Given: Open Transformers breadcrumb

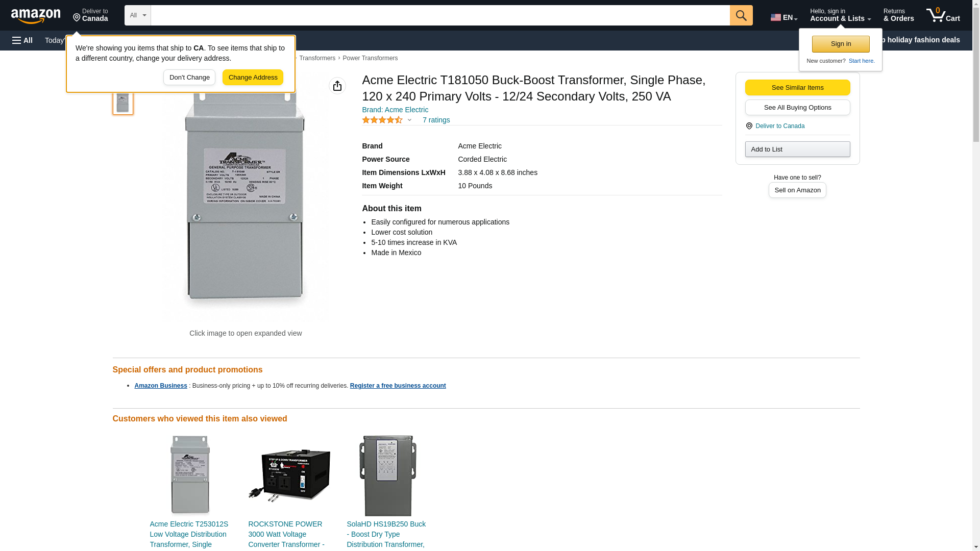Looking at the screenshot, I should pyautogui.click(x=317, y=58).
